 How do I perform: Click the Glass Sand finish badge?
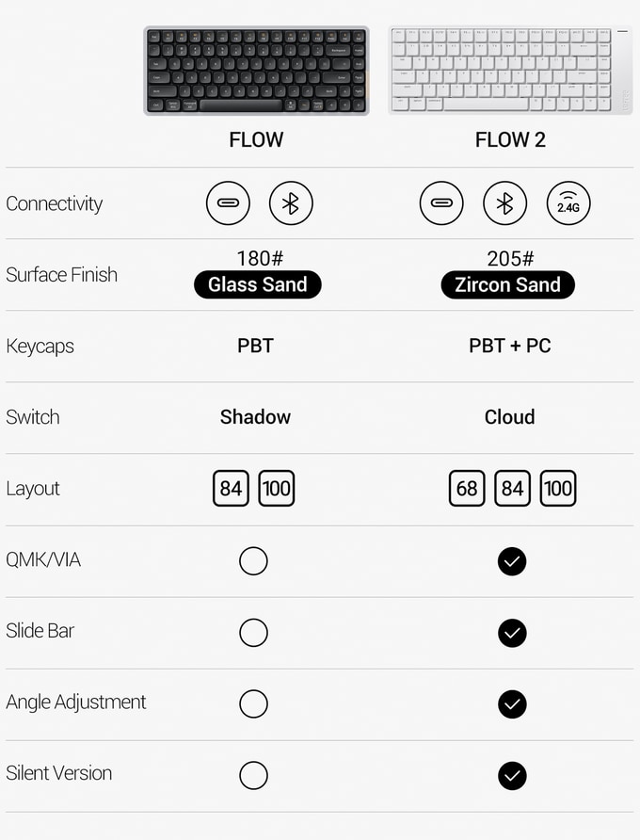tap(257, 285)
